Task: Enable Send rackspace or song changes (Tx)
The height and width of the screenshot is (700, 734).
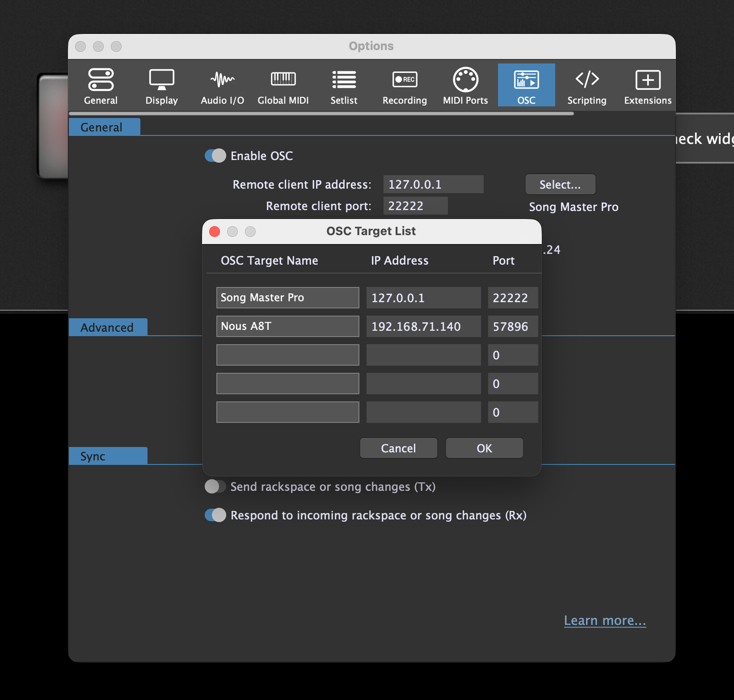Action: coord(215,486)
